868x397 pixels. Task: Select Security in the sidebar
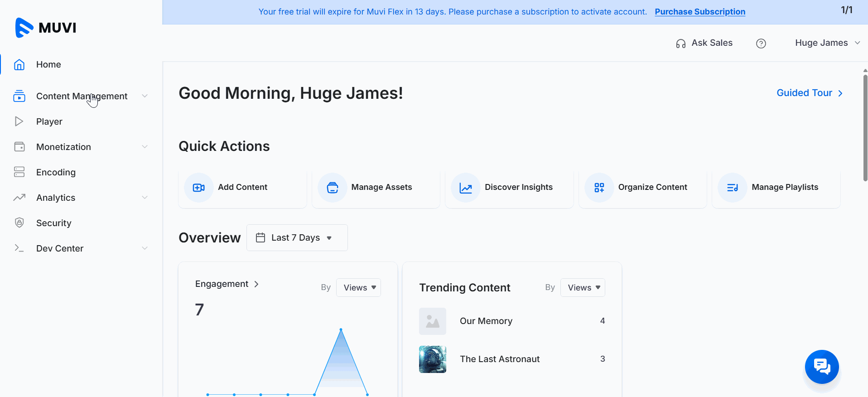point(53,223)
